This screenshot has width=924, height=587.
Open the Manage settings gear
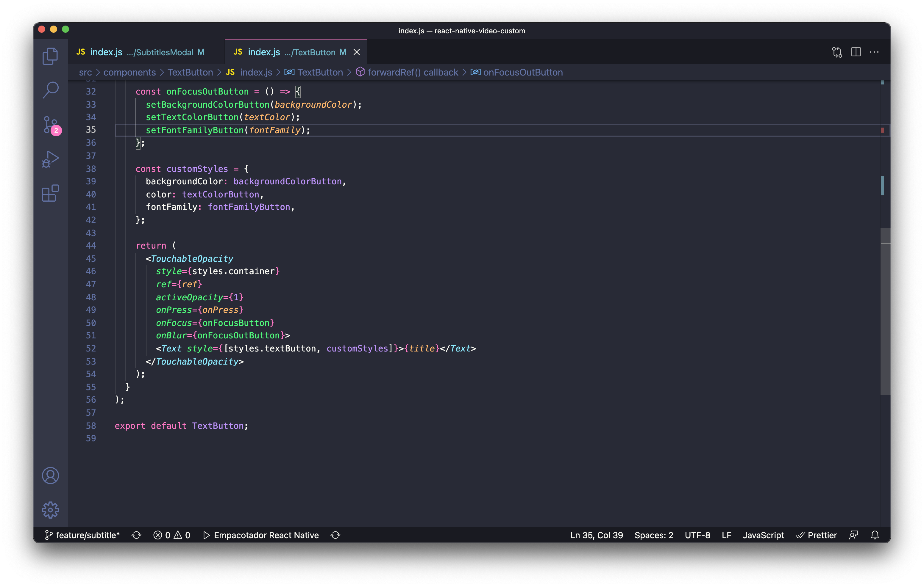50,510
